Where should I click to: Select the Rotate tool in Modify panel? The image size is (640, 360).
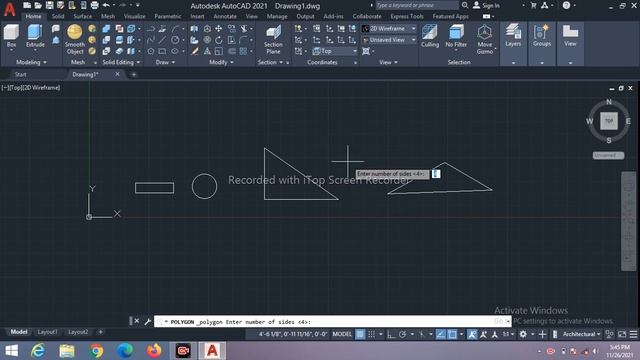click(219, 40)
